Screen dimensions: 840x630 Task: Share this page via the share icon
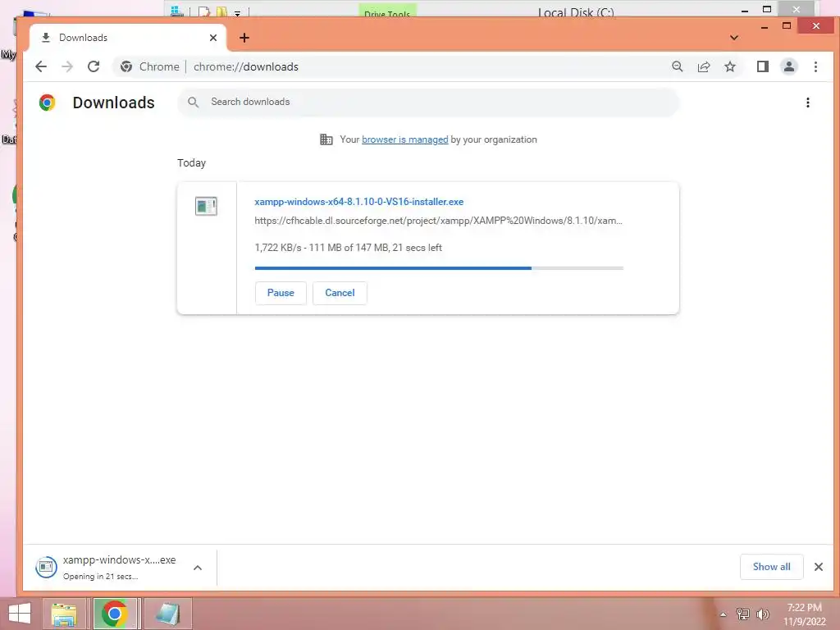click(x=703, y=66)
